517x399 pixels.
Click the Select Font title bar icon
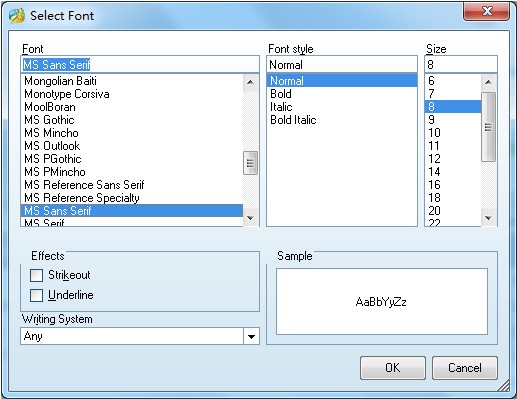point(17,15)
